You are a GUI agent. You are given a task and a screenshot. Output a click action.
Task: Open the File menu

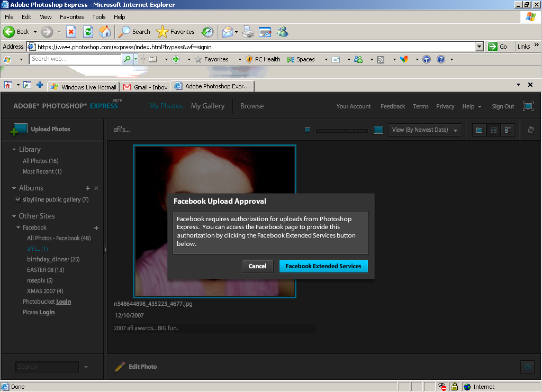coord(9,17)
